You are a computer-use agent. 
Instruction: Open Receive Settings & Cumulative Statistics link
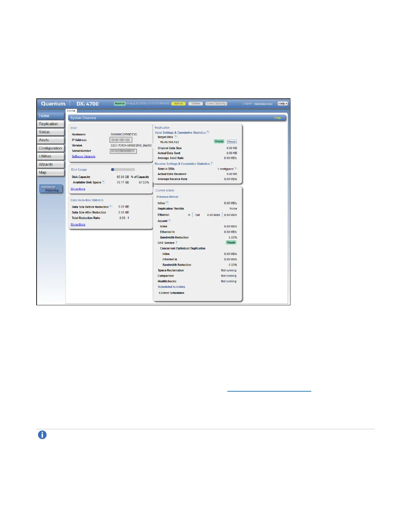point(182,164)
